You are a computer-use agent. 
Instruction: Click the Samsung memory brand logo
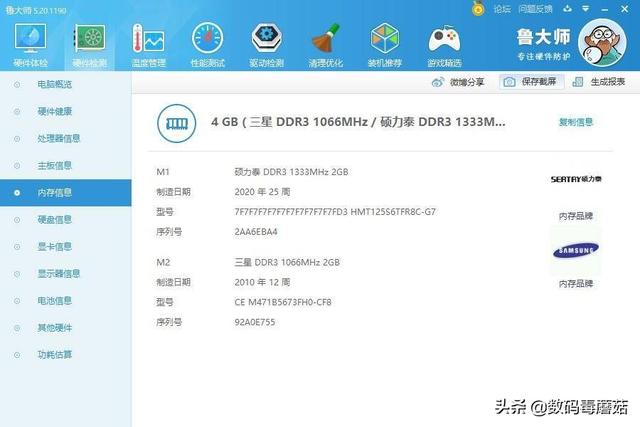pos(575,250)
